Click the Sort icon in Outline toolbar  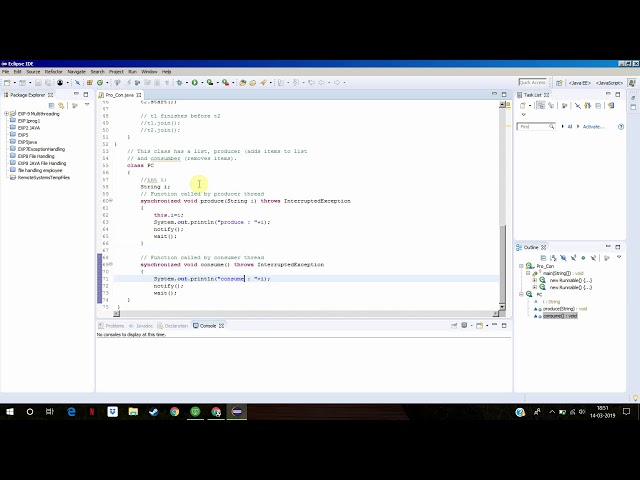(553, 258)
